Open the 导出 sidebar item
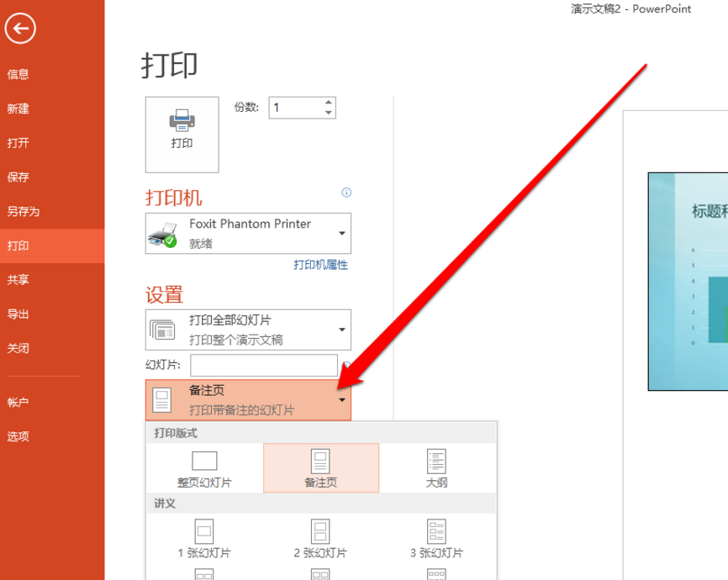This screenshot has height=580, width=728. click(18, 314)
